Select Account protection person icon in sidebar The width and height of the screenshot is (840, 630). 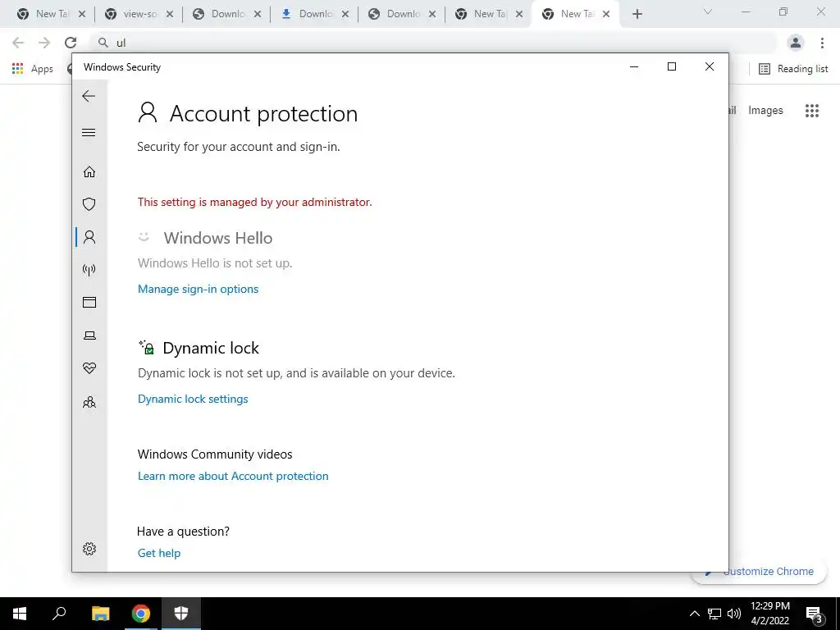point(89,237)
